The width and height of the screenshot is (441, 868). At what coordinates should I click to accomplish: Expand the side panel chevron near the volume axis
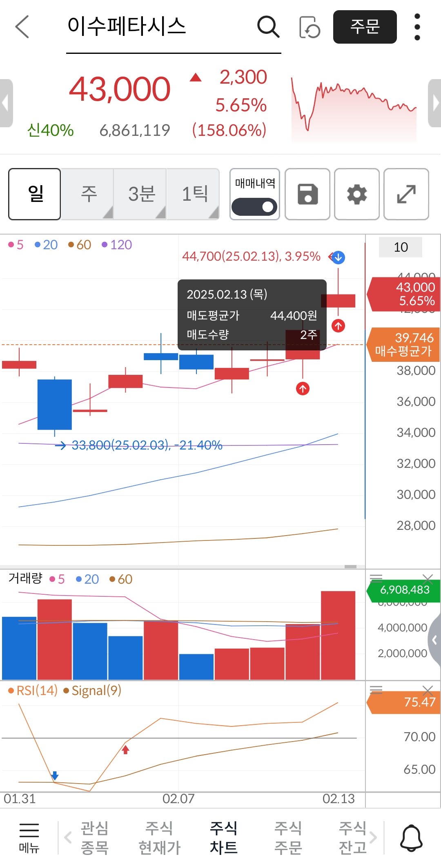[434, 640]
